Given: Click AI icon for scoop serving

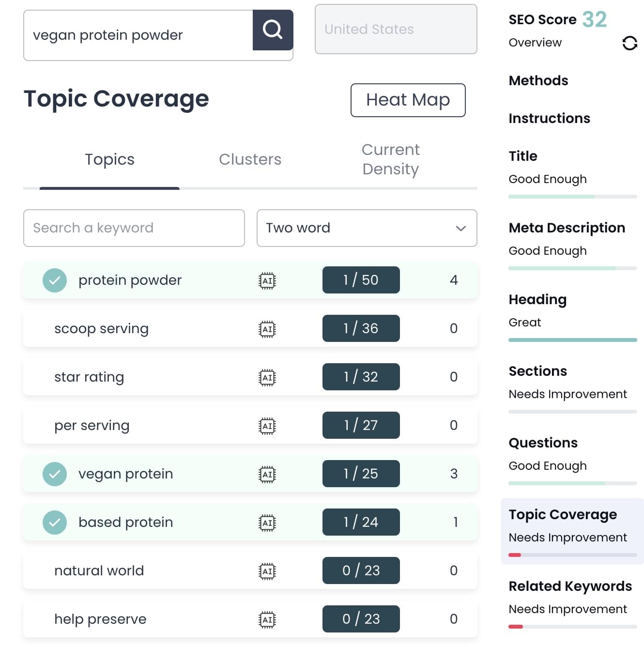Looking at the screenshot, I should 267,329.
